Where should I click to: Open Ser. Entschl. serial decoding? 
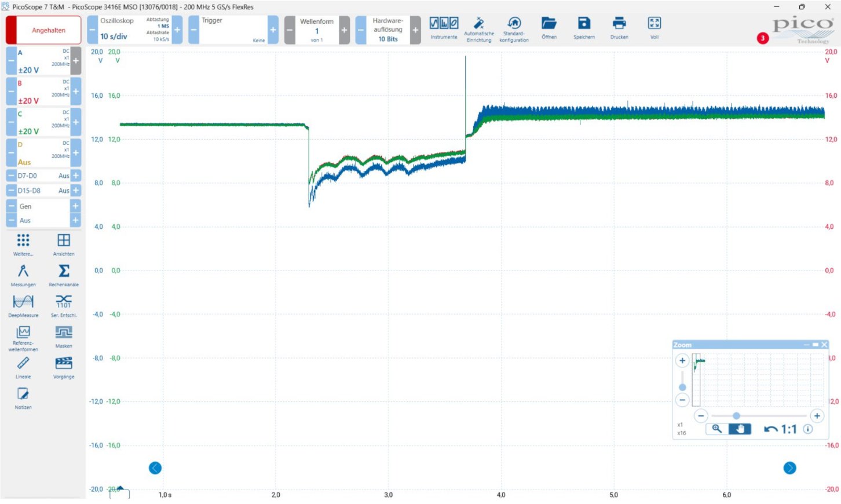64,306
